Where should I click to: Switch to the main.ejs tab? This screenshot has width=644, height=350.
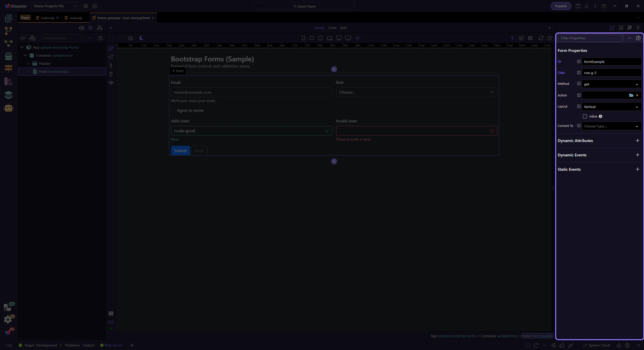(x=76, y=18)
